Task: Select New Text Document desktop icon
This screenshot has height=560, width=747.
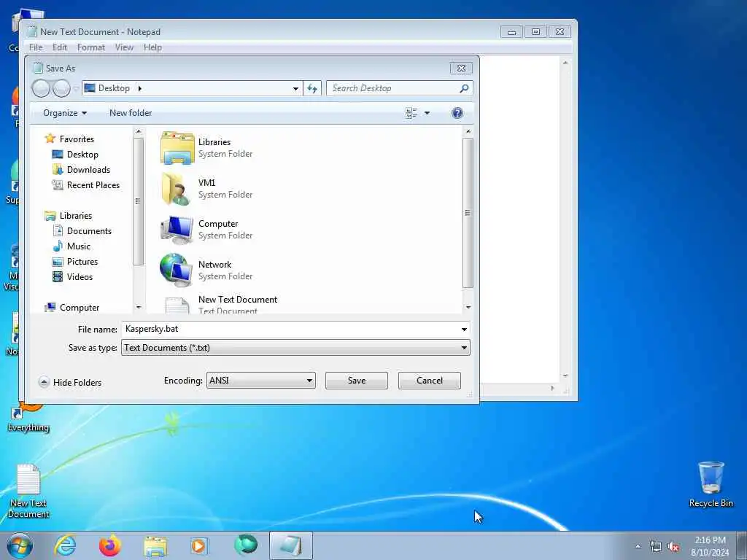Action: (x=28, y=491)
